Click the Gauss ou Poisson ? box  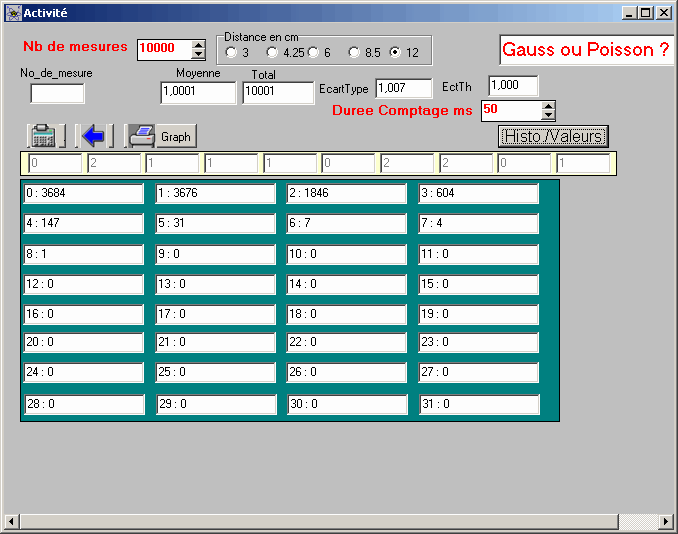click(x=586, y=50)
